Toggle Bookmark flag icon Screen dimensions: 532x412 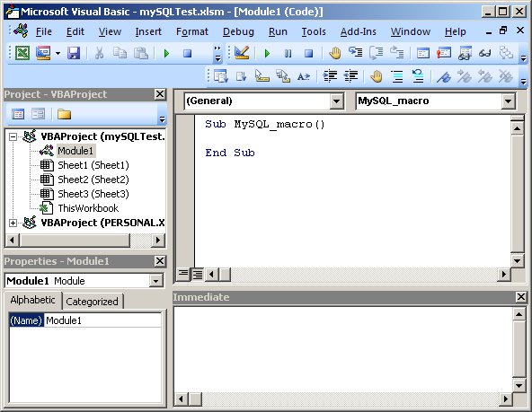coord(444,77)
